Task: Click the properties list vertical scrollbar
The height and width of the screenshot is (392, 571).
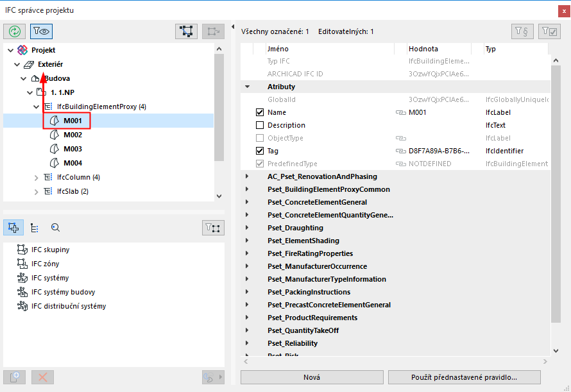Action: (x=556, y=192)
